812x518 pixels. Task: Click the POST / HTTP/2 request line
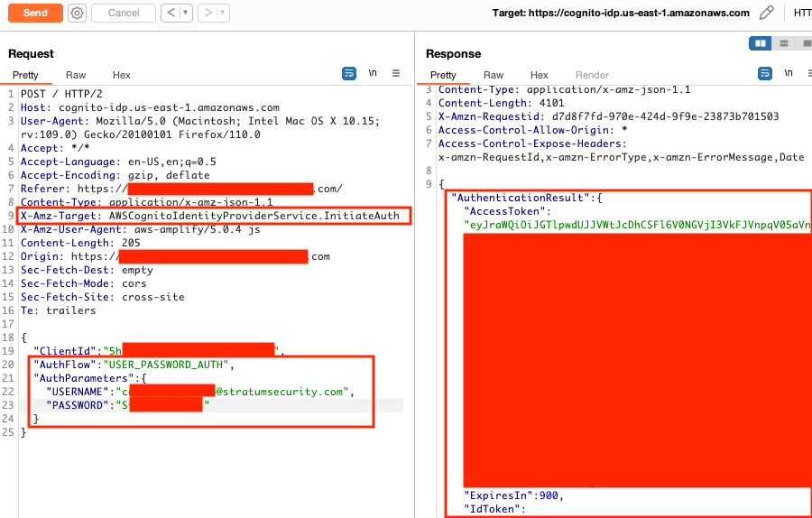(61, 94)
